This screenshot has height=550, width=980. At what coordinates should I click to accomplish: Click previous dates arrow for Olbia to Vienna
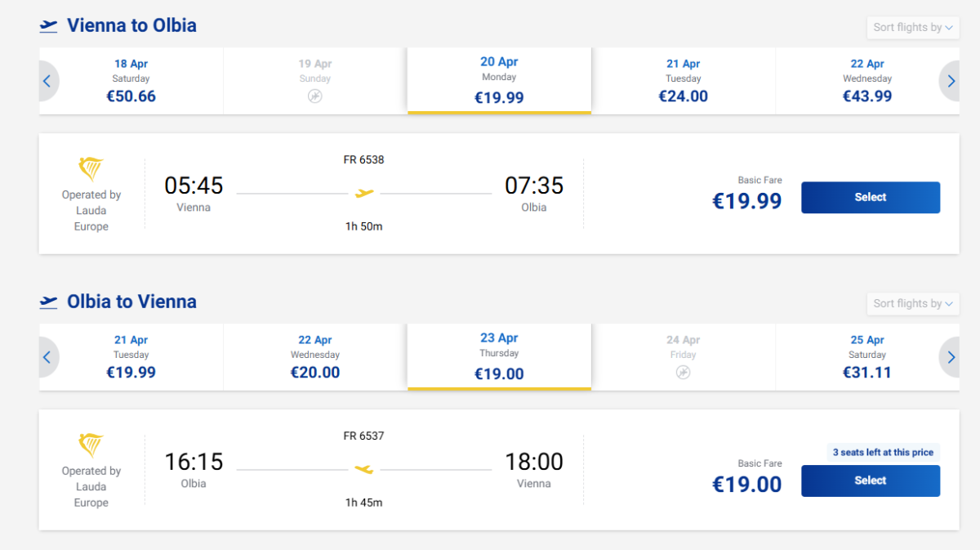pos(47,357)
